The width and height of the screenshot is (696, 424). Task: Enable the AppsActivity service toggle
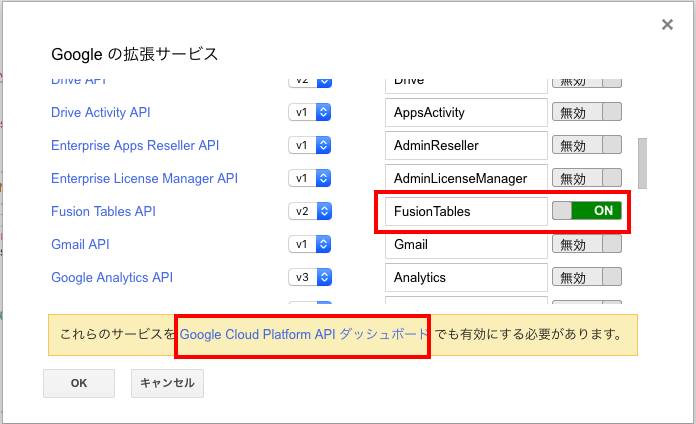pos(587,112)
